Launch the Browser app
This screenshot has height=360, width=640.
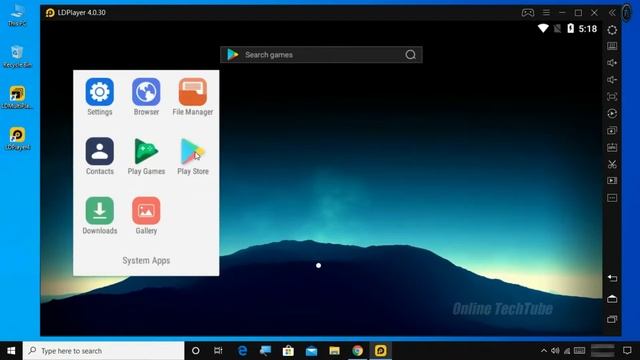(x=146, y=92)
